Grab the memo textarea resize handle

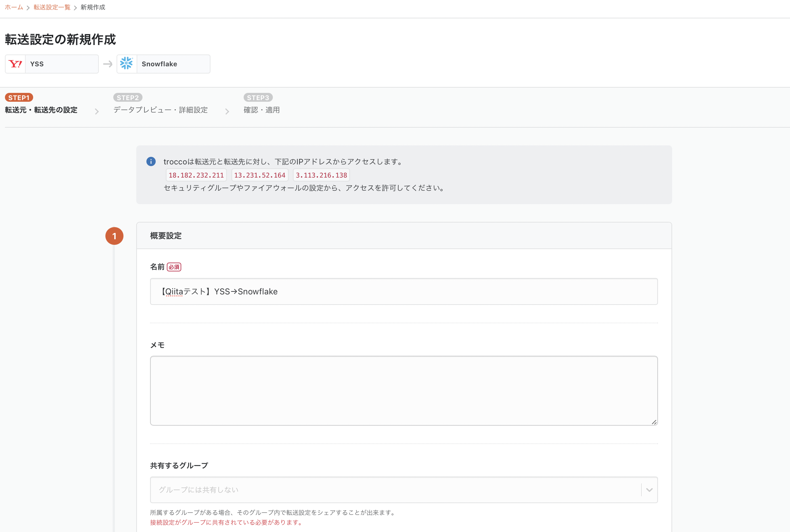654,422
